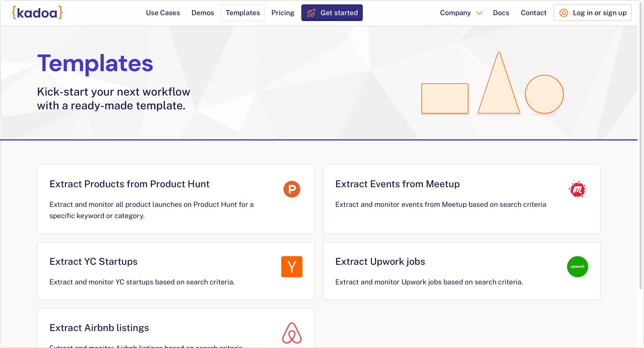Click the Meetup logo icon
Image resolution: width=644 pixels, height=348 pixels.
(x=577, y=189)
